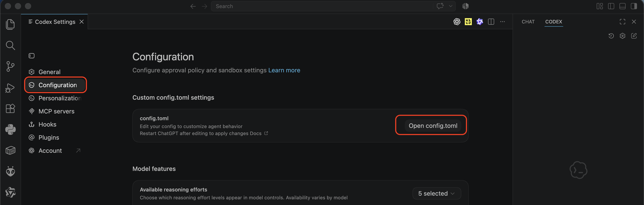This screenshot has height=205, width=644.
Task: Expand the chat dropdown chevron in title bar
Action: coord(451,6)
